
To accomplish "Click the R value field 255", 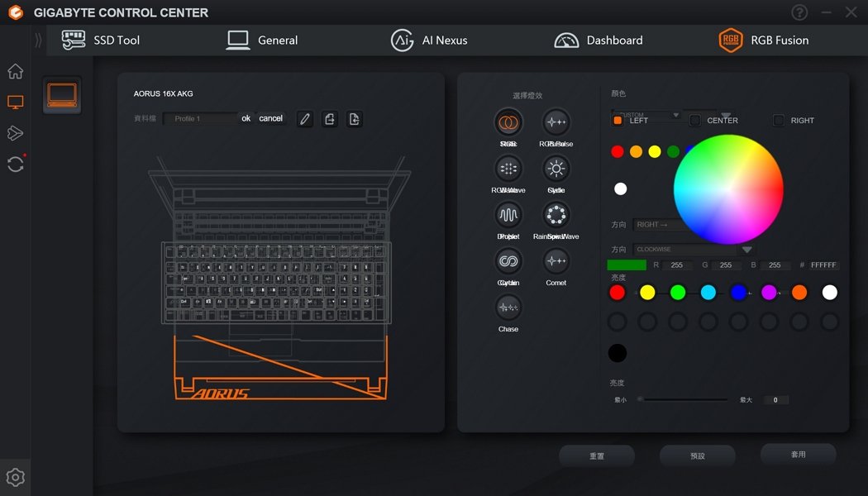I will click(676, 265).
